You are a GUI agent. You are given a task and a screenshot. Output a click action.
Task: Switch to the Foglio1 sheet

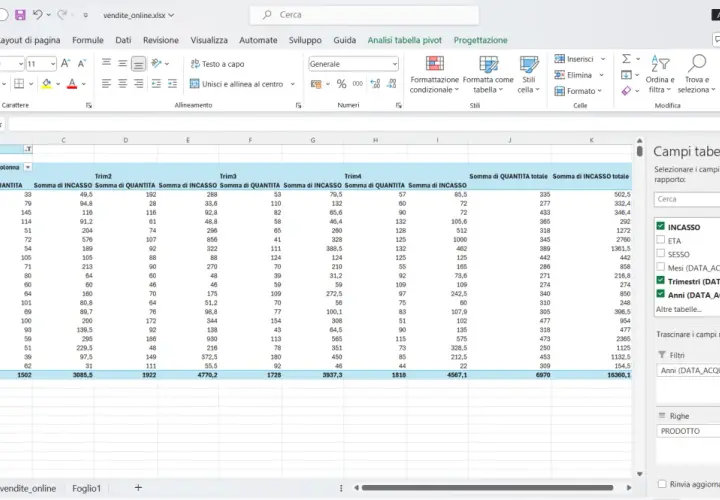pyautogui.click(x=86, y=488)
